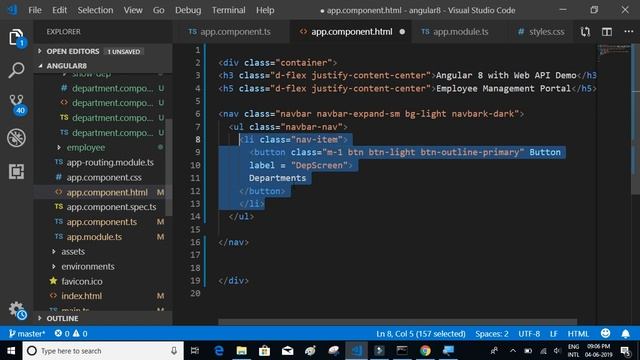Select app.component.html editor tab
640x360 pixels.
[x=351, y=32]
